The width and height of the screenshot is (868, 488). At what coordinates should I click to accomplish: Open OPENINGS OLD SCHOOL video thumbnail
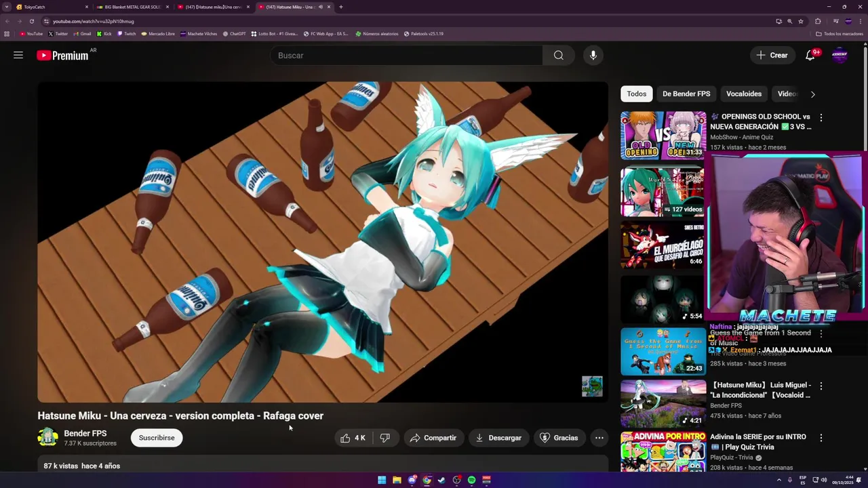pos(663,136)
